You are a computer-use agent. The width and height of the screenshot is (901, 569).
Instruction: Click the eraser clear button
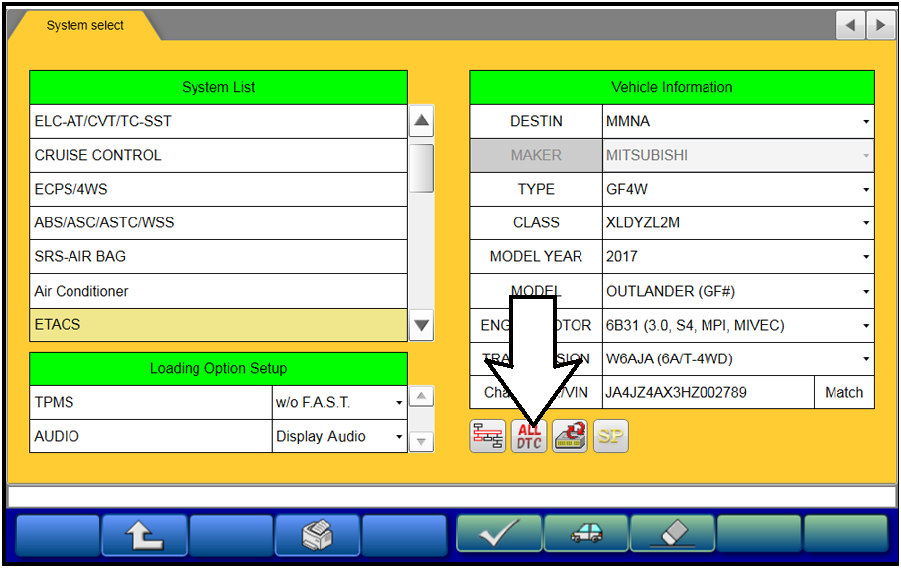[x=672, y=535]
